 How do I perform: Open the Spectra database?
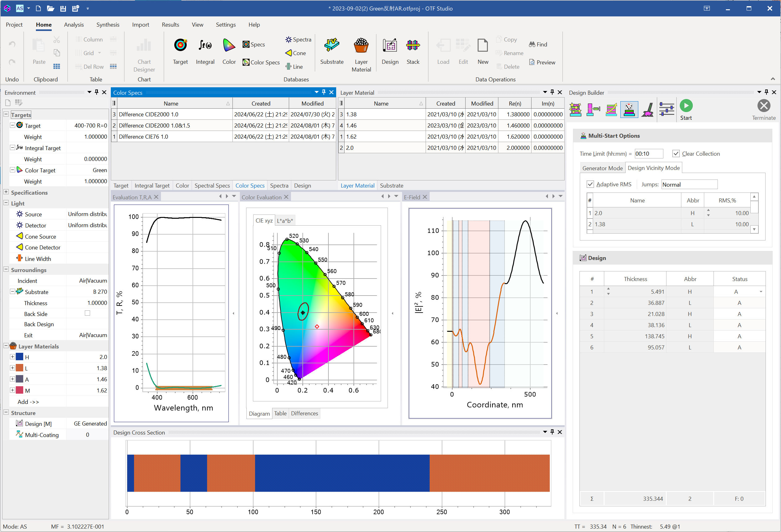298,39
